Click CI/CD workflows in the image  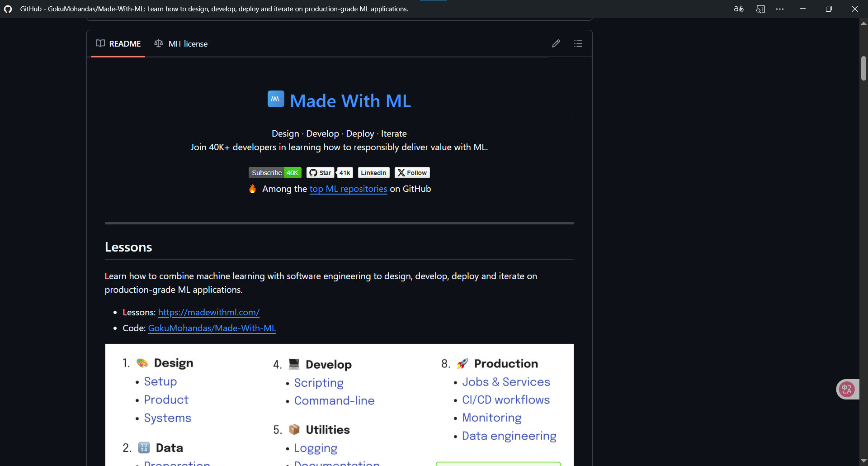506,400
